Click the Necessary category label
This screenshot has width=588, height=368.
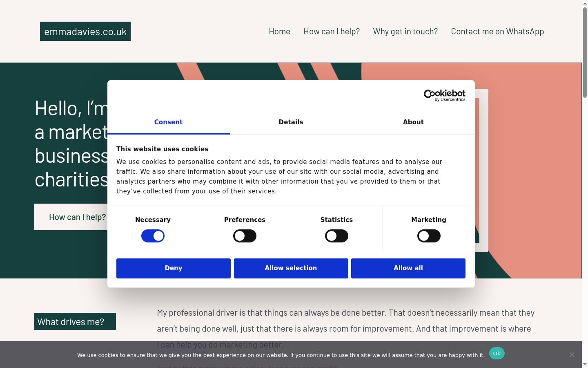click(153, 220)
